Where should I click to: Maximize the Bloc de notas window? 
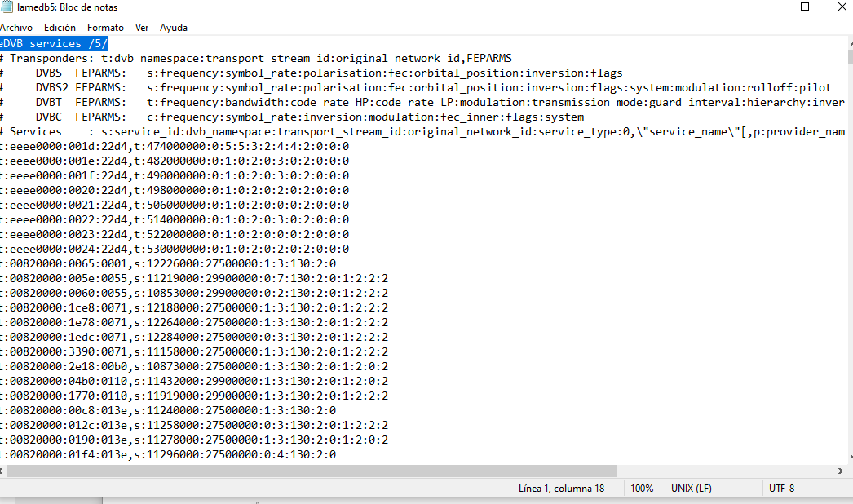(804, 7)
